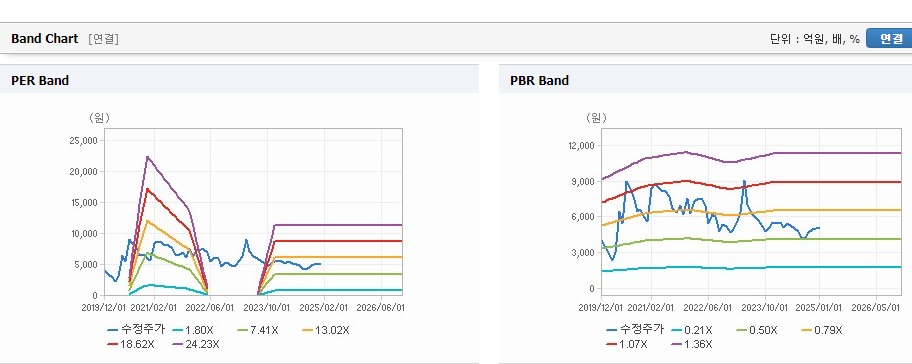This screenshot has width=912, height=364.
Task: Select the Band Chart heading
Action: pyautogui.click(x=44, y=38)
